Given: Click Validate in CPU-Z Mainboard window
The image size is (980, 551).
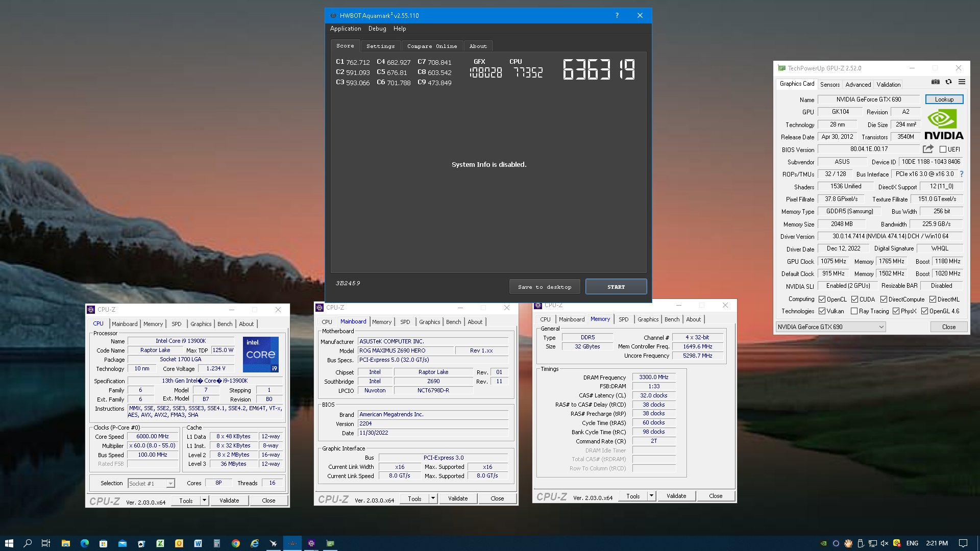Looking at the screenshot, I should click(457, 498).
